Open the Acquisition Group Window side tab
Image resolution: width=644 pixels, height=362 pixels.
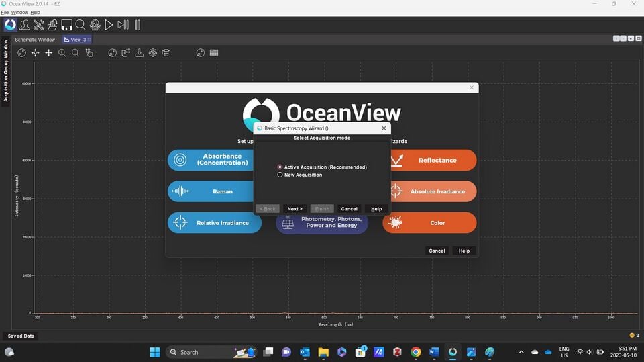click(x=6, y=71)
